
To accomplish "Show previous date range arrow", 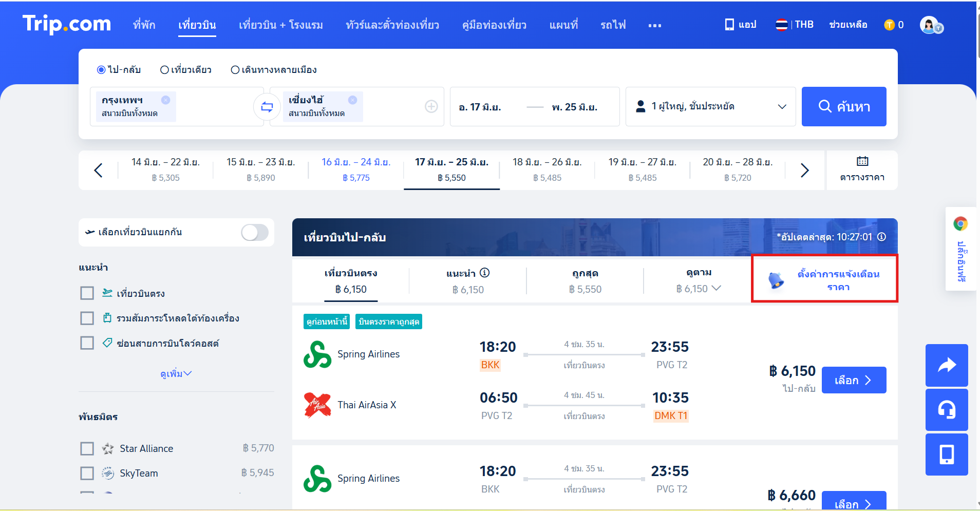I will (x=98, y=170).
